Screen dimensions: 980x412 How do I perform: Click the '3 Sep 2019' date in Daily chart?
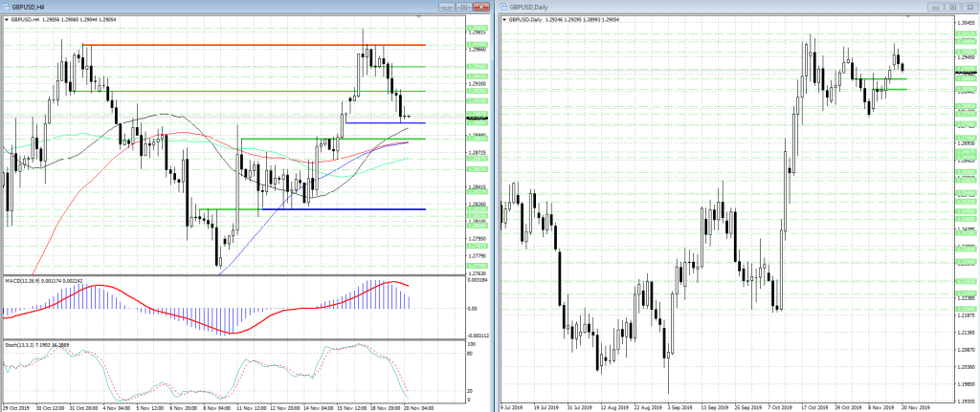pos(681,407)
